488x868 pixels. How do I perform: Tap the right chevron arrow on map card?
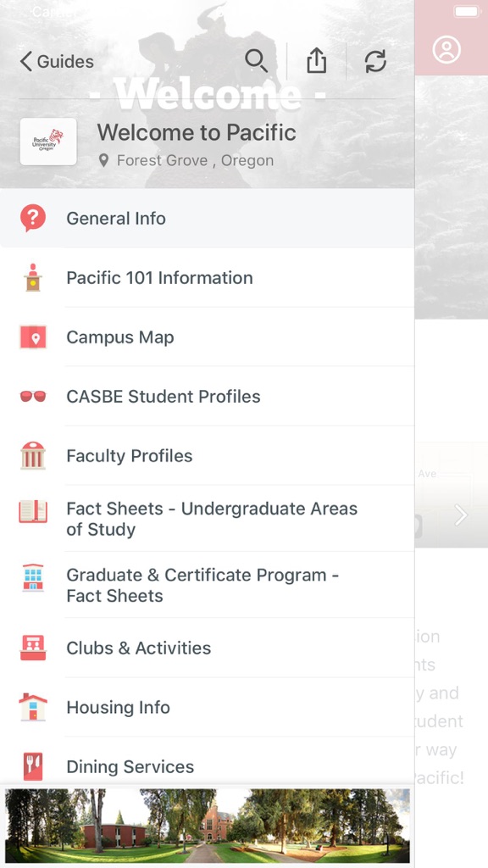(461, 515)
